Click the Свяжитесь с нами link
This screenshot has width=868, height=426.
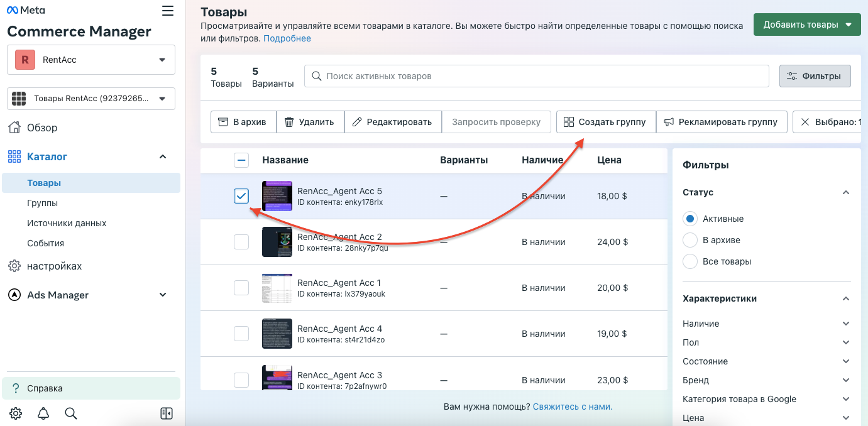573,407
